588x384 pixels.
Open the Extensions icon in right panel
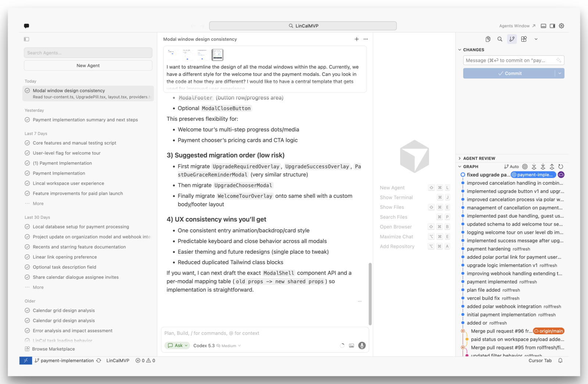point(524,39)
